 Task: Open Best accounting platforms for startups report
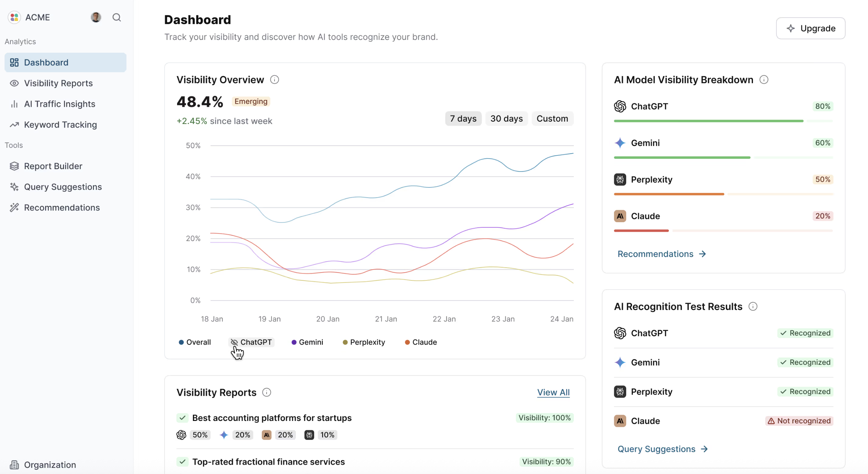[x=272, y=418]
